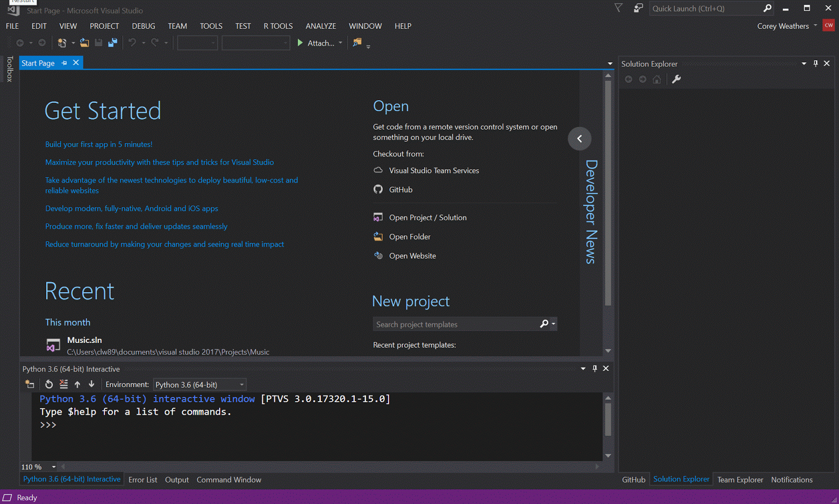The width and height of the screenshot is (839, 504).
Task: Pin the Start Page tab
Action: (x=64, y=62)
